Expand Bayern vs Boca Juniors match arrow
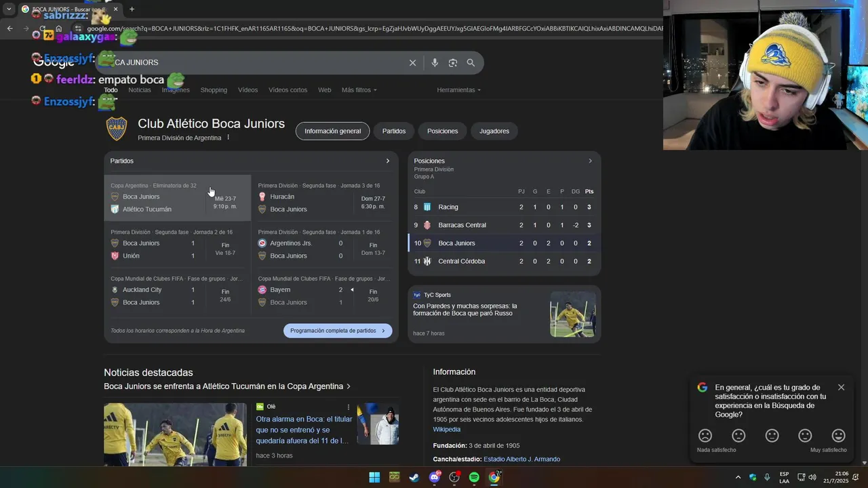This screenshot has height=488, width=868. coord(352,289)
